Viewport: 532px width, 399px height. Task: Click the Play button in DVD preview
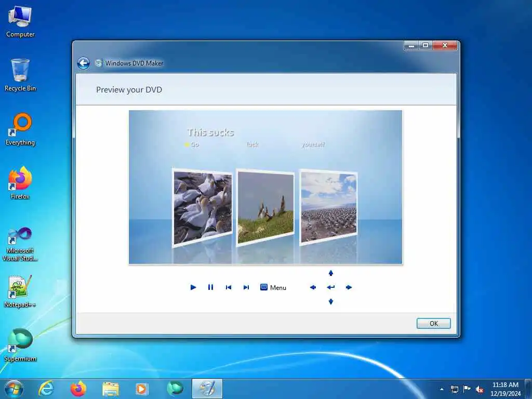click(x=193, y=287)
